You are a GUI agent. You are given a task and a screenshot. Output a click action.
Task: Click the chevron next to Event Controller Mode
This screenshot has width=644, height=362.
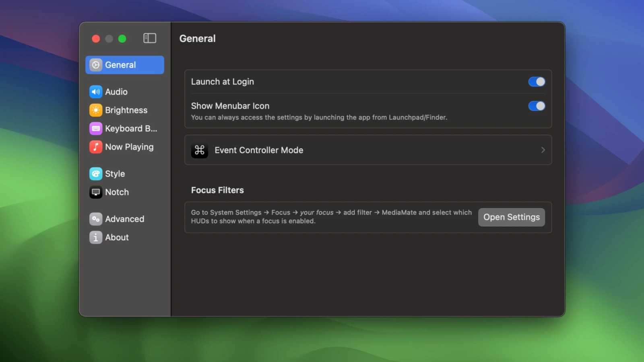(x=543, y=150)
